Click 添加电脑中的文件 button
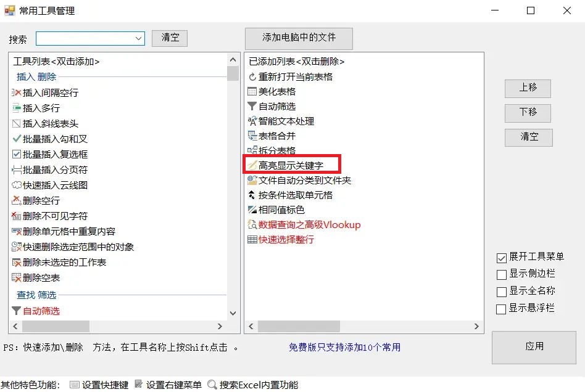Image resolution: width=585 pixels, height=392 pixels. (299, 38)
